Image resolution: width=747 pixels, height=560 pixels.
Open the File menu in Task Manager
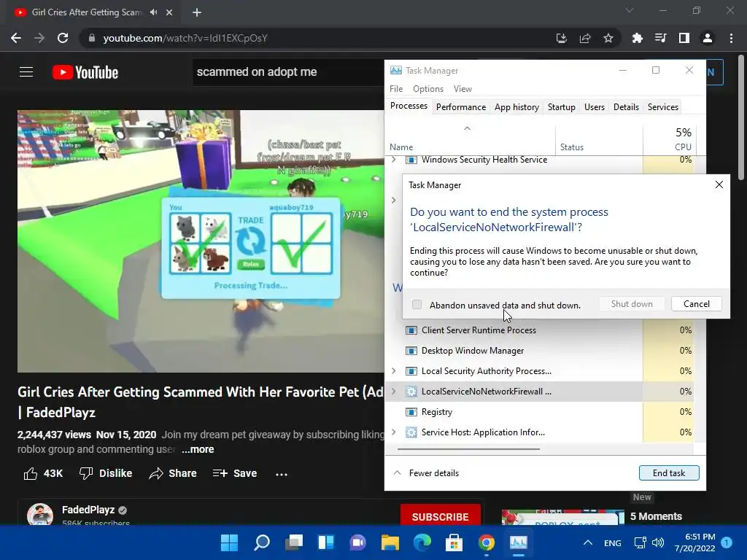(x=396, y=88)
